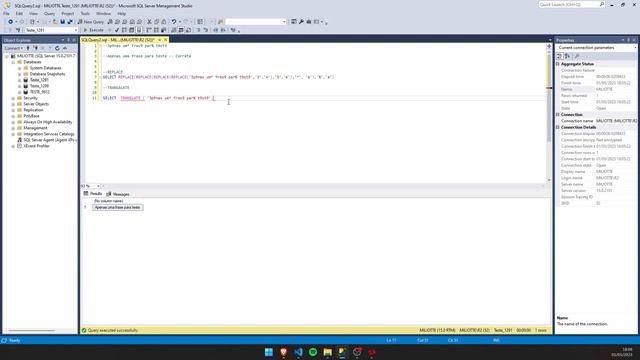Open the View menu

point(33,13)
